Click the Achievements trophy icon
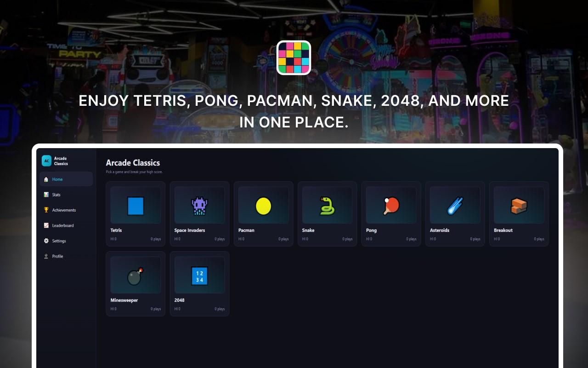This screenshot has height=368, width=588. coord(46,210)
